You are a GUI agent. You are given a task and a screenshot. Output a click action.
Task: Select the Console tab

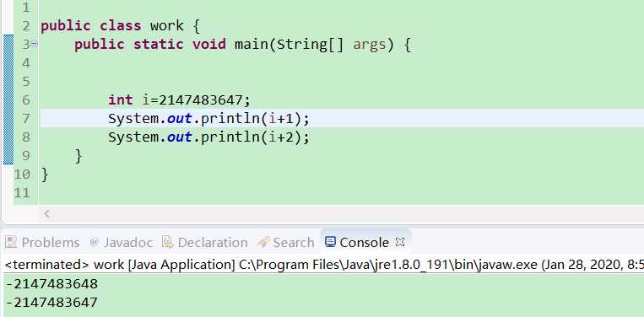[x=364, y=242]
